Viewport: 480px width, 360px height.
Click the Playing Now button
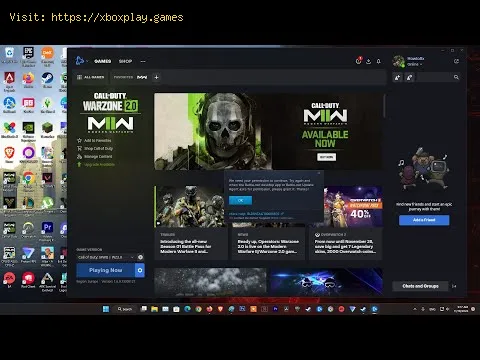click(x=106, y=270)
